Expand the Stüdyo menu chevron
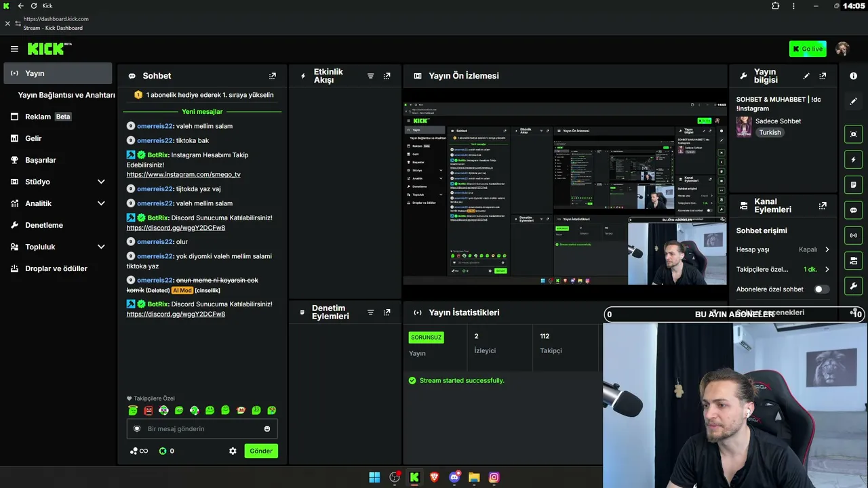The height and width of the screenshot is (488, 868). pos(101,182)
